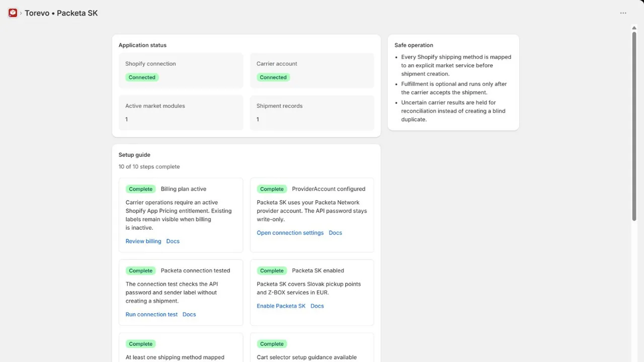Click the value 1 under Active market modules

click(127, 119)
